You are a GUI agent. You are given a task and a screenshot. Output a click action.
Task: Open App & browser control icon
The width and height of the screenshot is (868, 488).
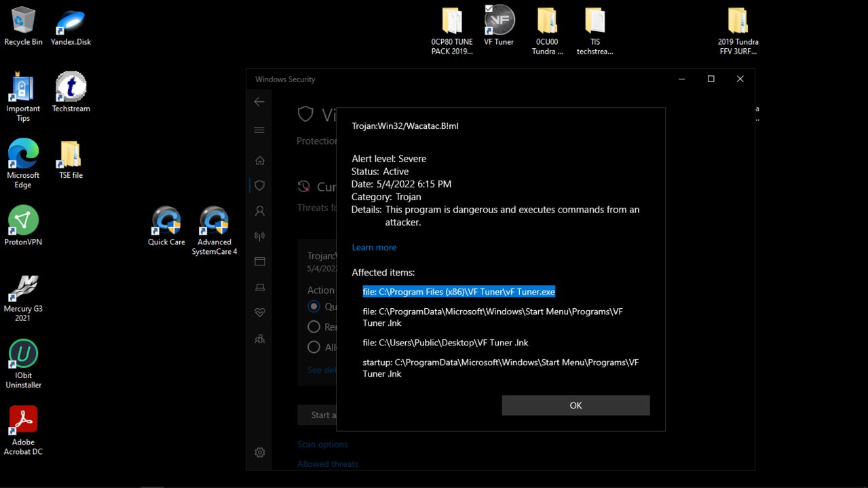pos(260,261)
